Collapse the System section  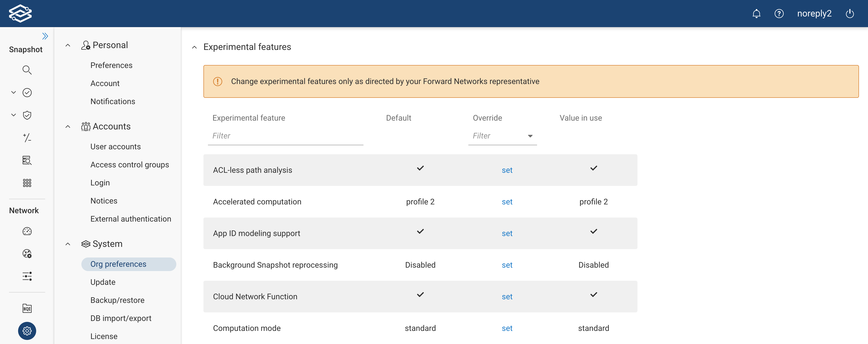click(67, 244)
